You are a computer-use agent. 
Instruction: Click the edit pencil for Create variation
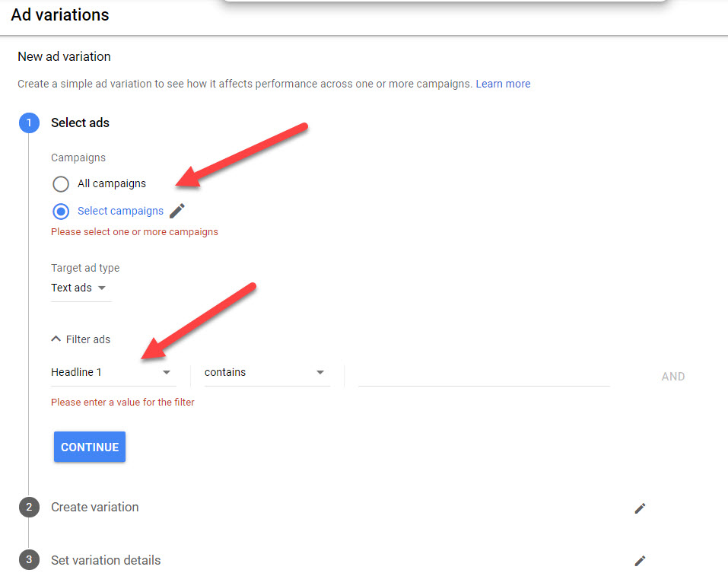(x=640, y=508)
